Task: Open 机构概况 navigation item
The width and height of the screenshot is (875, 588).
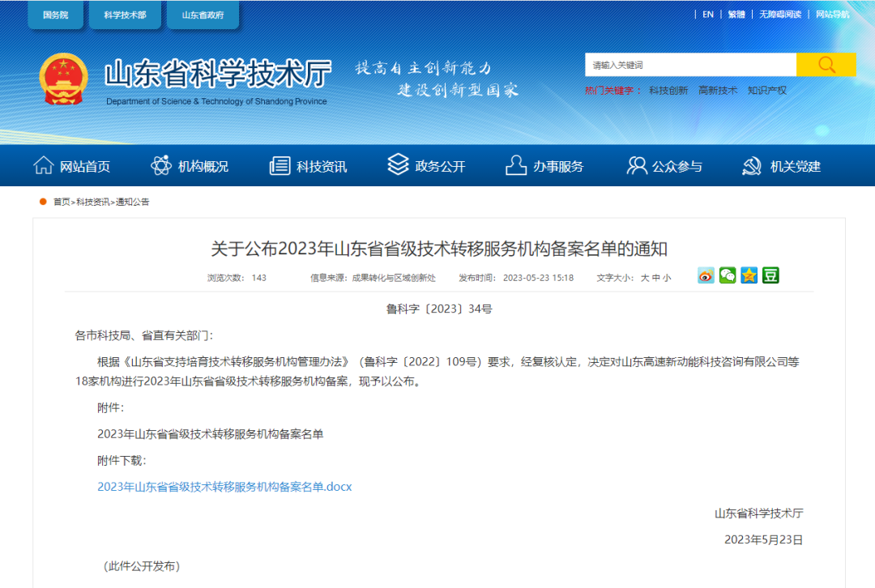Action: [190, 166]
